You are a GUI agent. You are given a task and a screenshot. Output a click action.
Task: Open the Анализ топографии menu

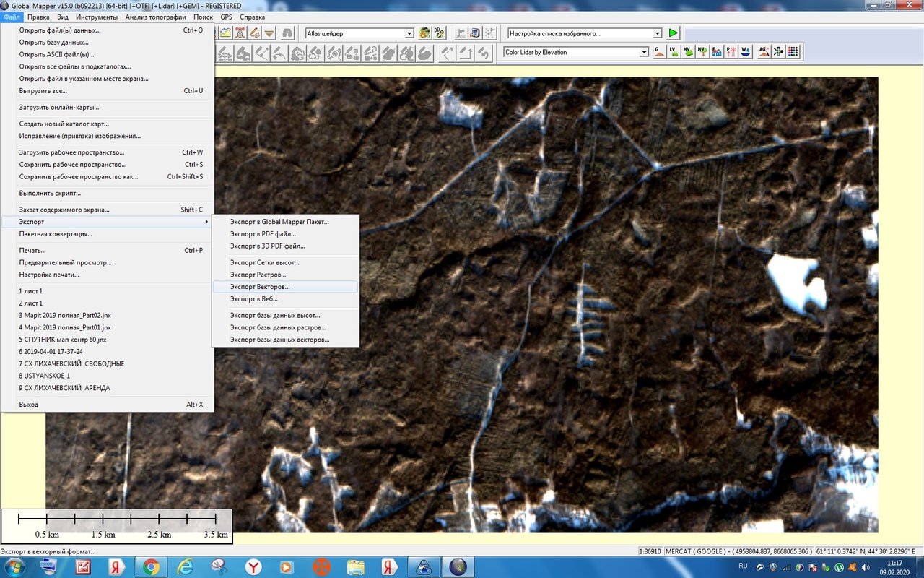155,17
